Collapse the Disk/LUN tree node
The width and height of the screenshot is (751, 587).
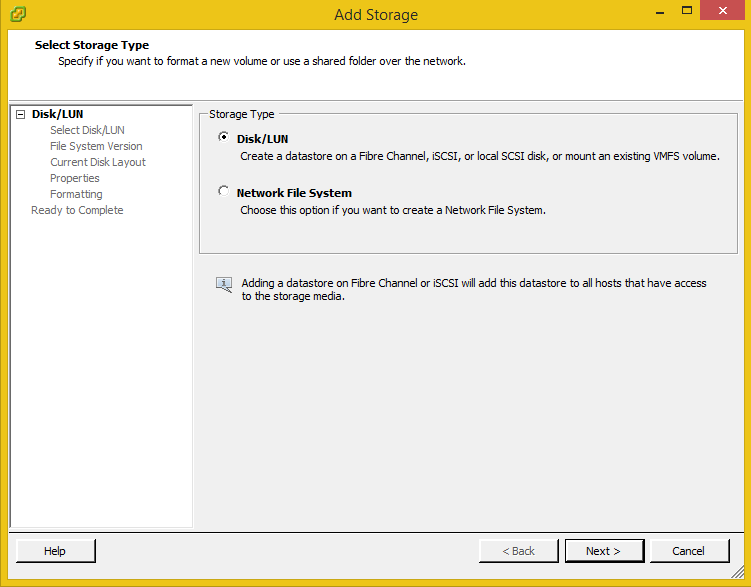click(20, 114)
